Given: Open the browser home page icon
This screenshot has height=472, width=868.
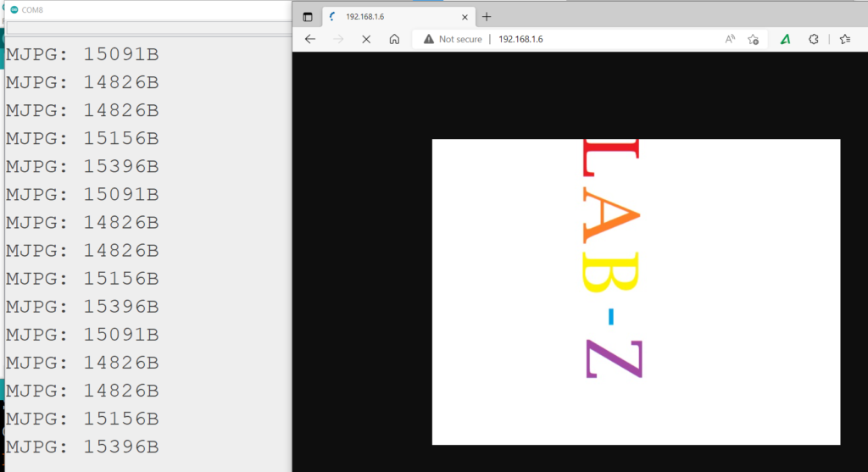Looking at the screenshot, I should click(x=394, y=39).
